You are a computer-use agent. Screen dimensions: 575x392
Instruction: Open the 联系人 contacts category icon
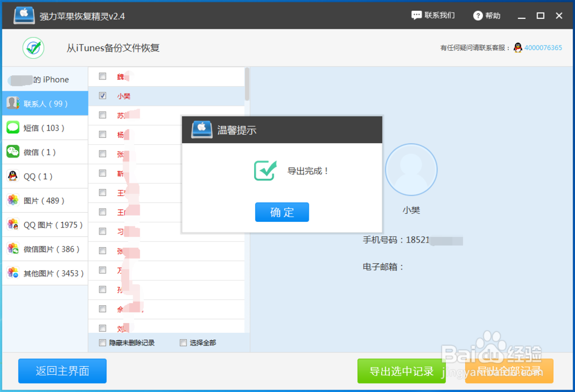coord(13,103)
